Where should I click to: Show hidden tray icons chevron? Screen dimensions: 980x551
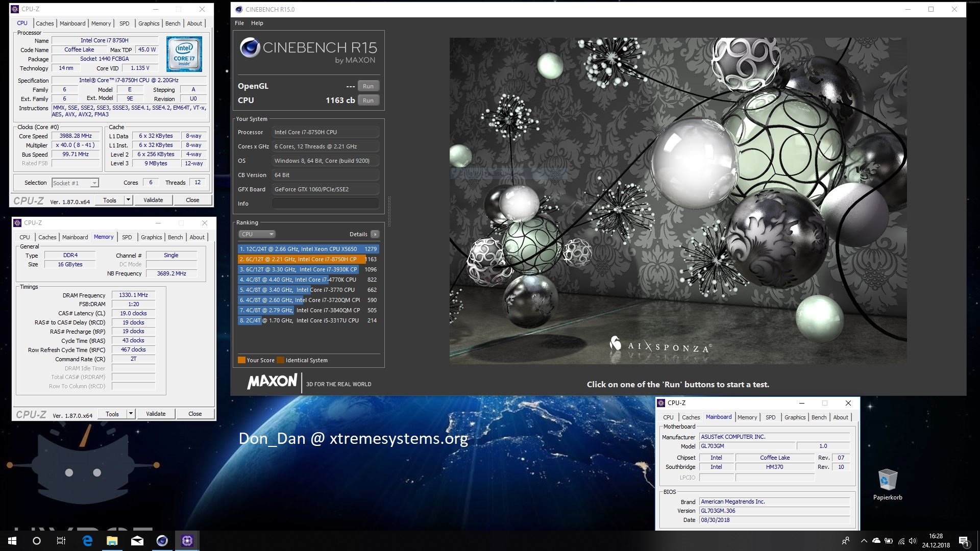click(864, 541)
